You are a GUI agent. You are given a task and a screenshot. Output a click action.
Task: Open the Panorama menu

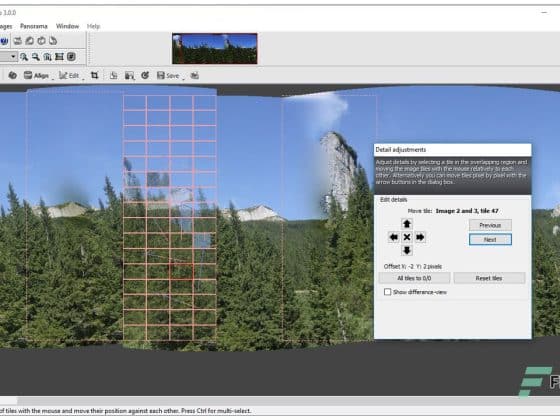[34, 26]
